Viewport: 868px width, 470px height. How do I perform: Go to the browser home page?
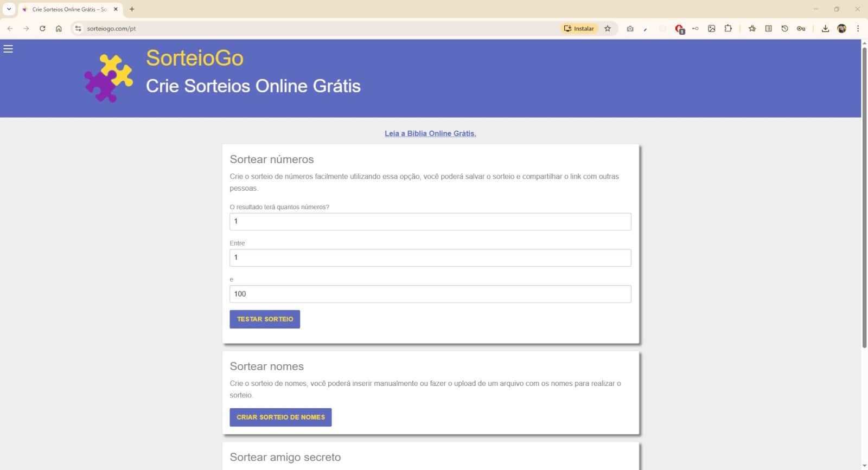(59, 29)
